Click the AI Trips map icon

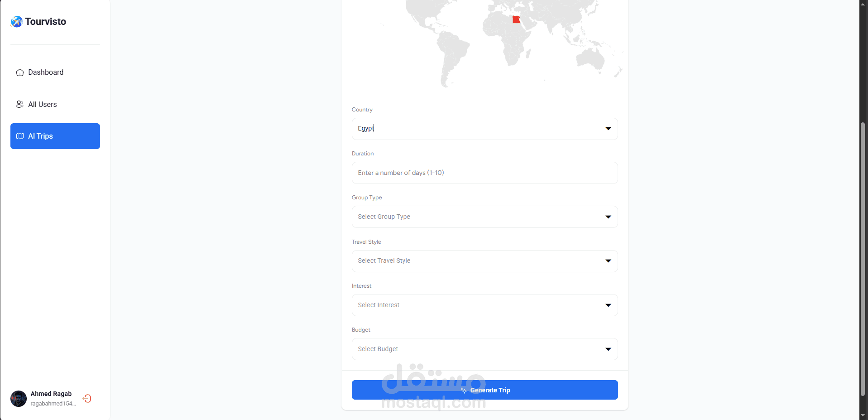pos(20,136)
